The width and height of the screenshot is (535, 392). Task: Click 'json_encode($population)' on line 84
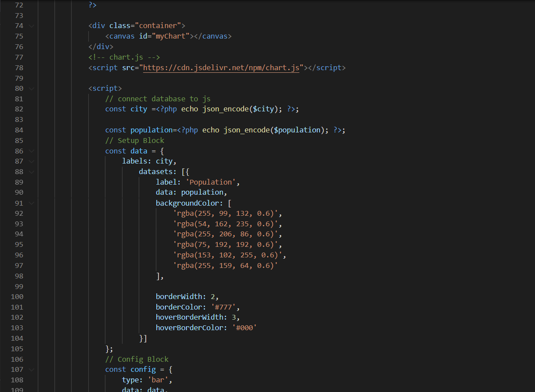(x=274, y=130)
